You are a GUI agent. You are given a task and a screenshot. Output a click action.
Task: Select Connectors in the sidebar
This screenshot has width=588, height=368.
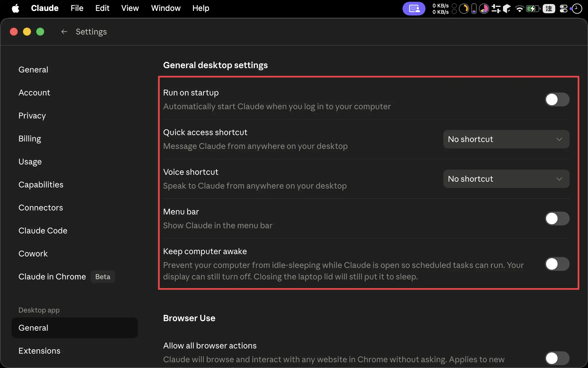[x=40, y=208]
